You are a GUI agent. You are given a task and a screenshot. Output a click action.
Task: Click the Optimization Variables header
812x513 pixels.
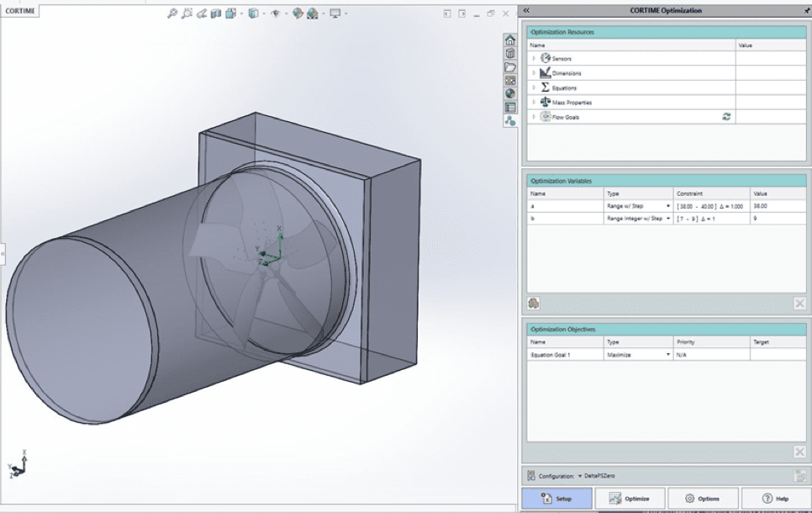(x=667, y=181)
